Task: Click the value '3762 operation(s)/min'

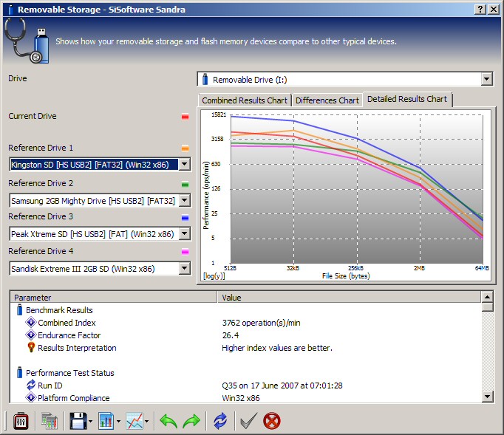Action: pos(261,323)
